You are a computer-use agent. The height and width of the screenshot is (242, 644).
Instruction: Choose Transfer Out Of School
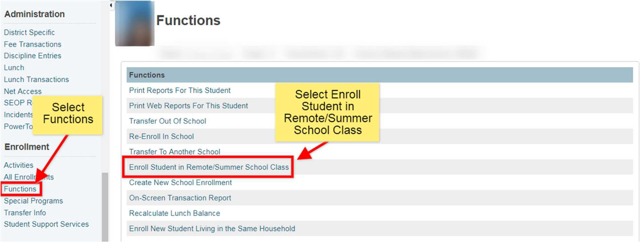point(167,121)
